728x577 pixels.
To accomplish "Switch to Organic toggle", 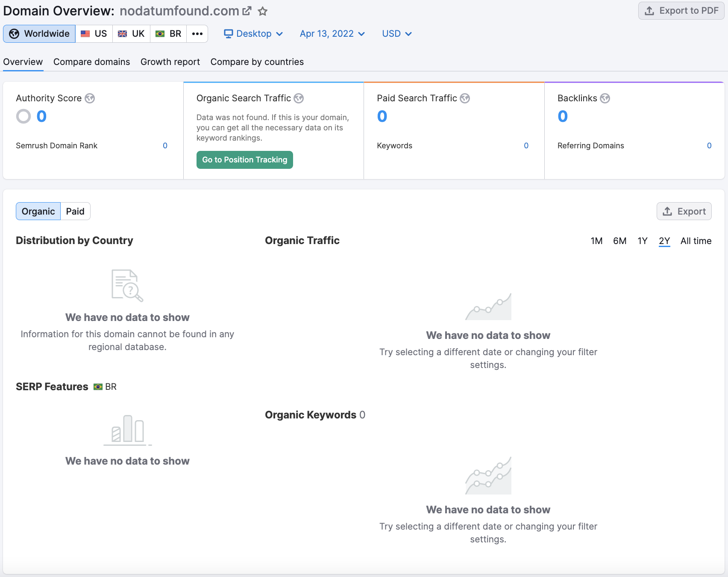I will [38, 211].
